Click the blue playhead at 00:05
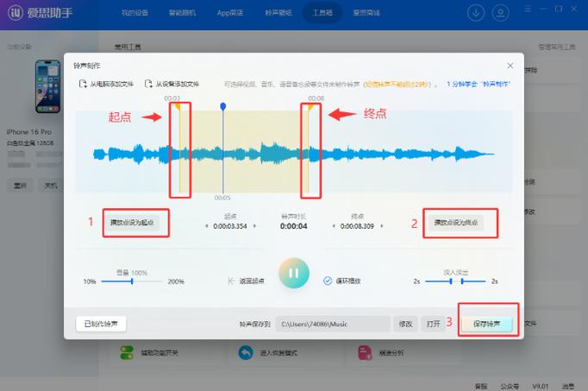This screenshot has height=391, width=588. click(223, 106)
